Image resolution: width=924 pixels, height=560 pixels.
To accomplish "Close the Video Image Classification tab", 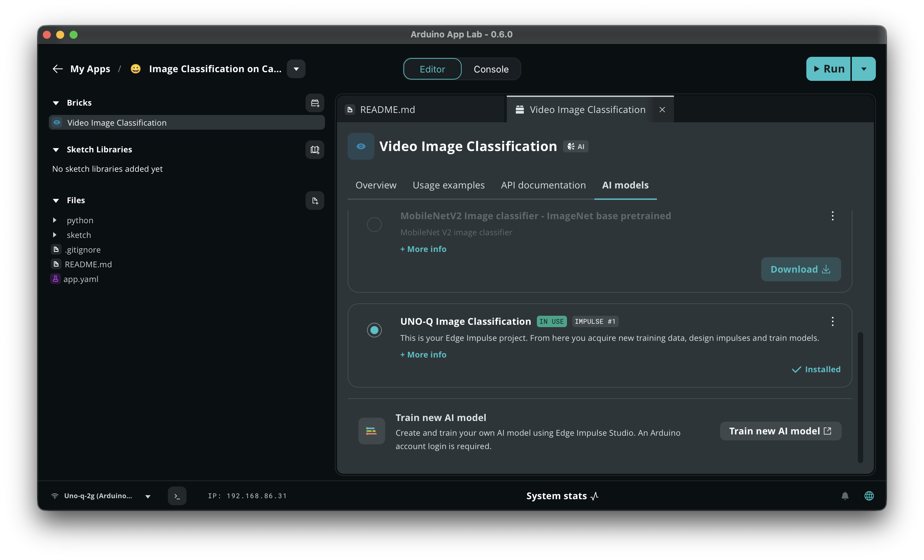I will pyautogui.click(x=662, y=110).
